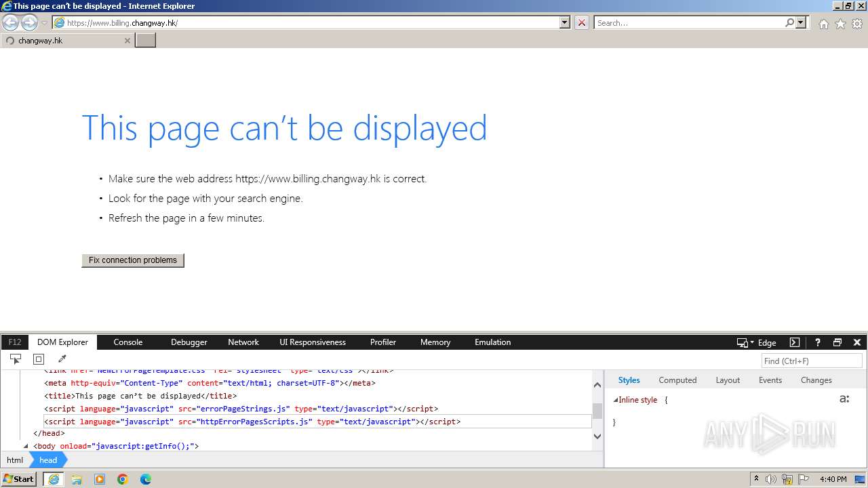The image size is (868, 488).
Task: Switch to the Debugger tab
Action: coord(189,342)
